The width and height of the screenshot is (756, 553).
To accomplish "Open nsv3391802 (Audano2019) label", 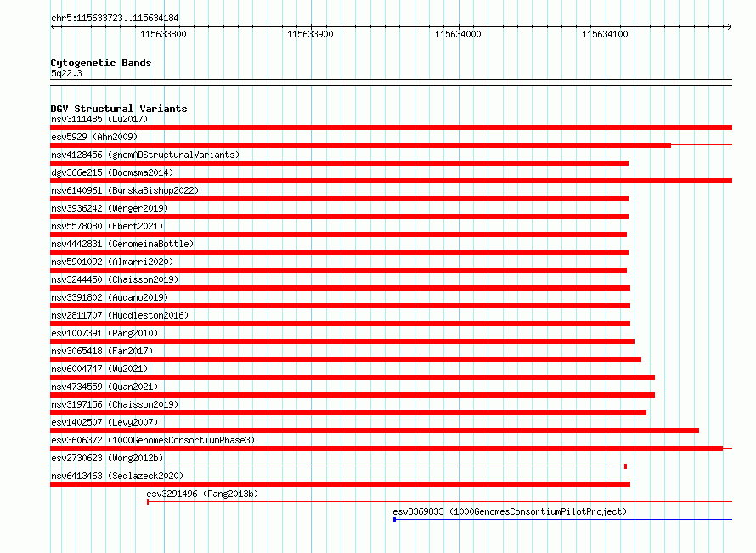I will click(x=110, y=297).
